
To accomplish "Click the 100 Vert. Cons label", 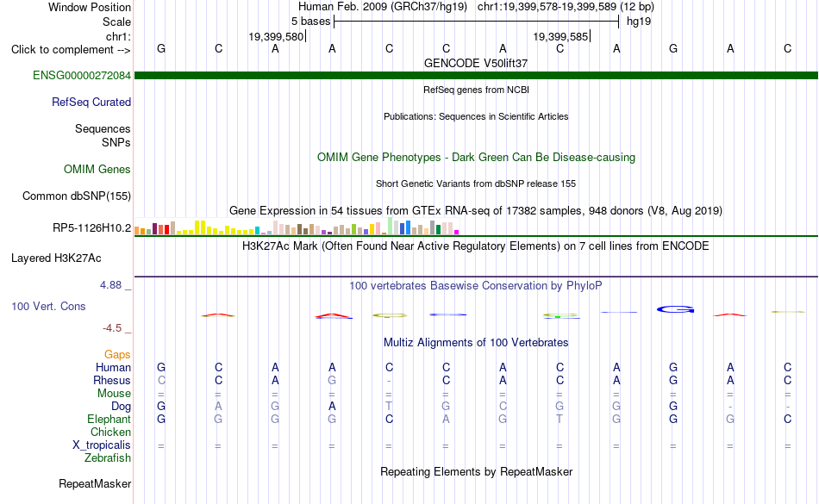I will coord(48,306).
